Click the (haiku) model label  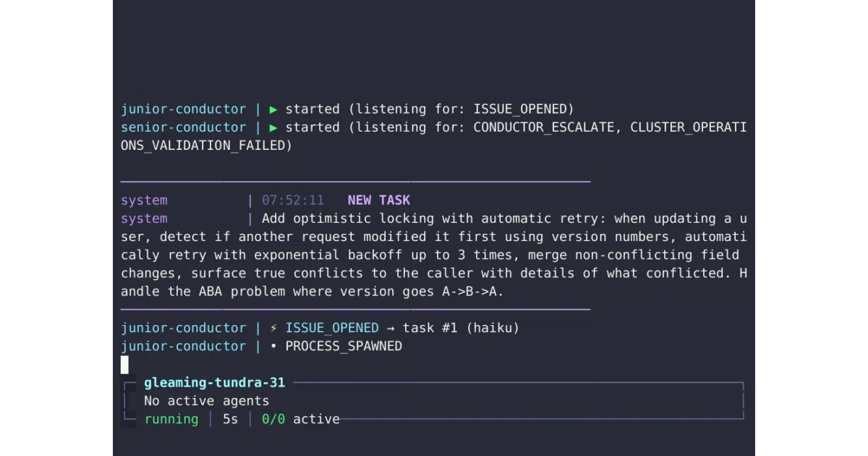click(x=493, y=328)
